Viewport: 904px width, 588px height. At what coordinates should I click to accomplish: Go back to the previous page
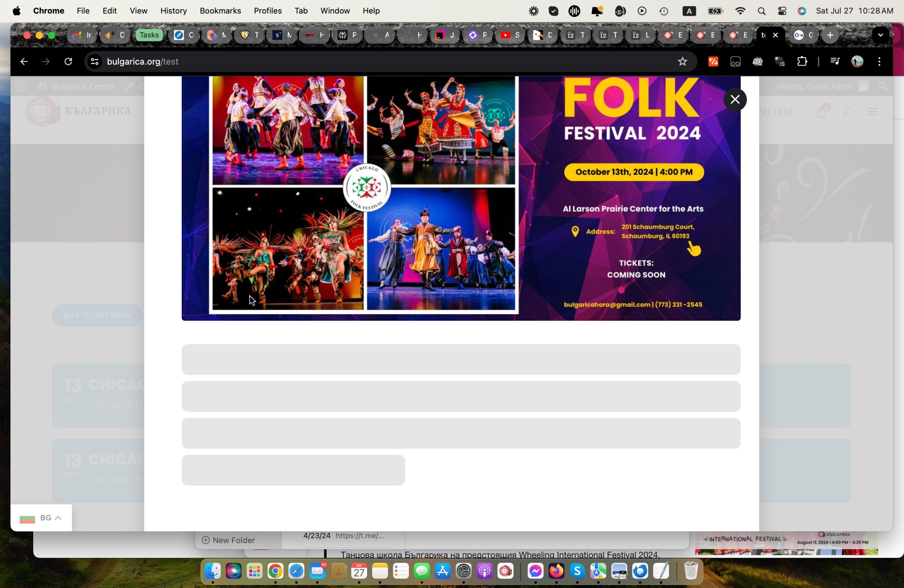(x=24, y=61)
